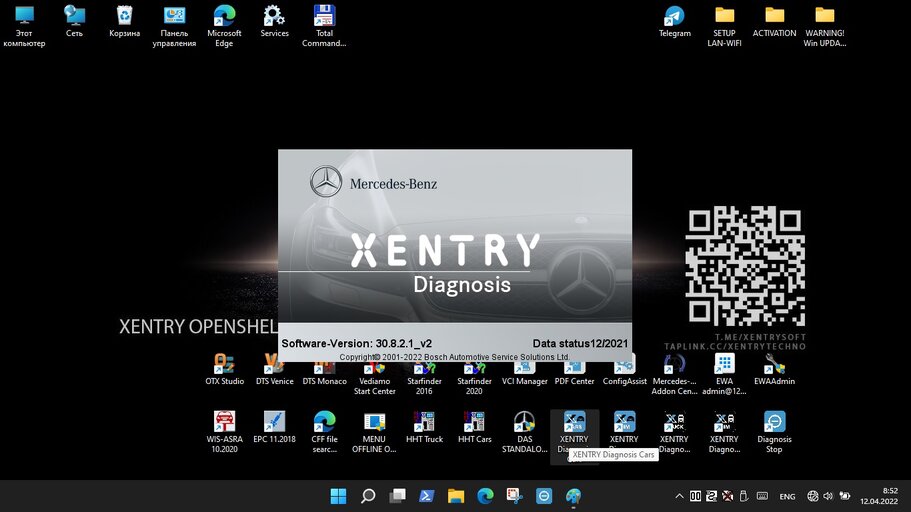Launch WIS-ASRA 10.2020 from the desktop
The width and height of the screenshot is (911, 512).
[224, 432]
